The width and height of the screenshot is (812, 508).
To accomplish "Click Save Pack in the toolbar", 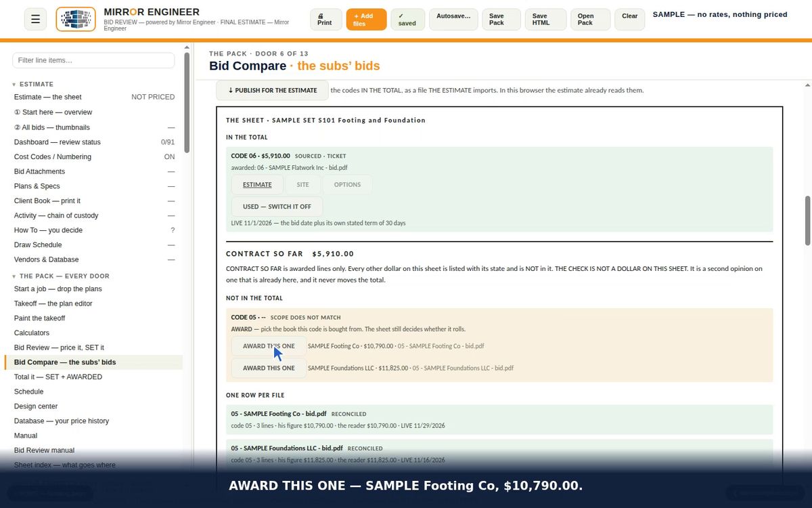I will (x=501, y=20).
